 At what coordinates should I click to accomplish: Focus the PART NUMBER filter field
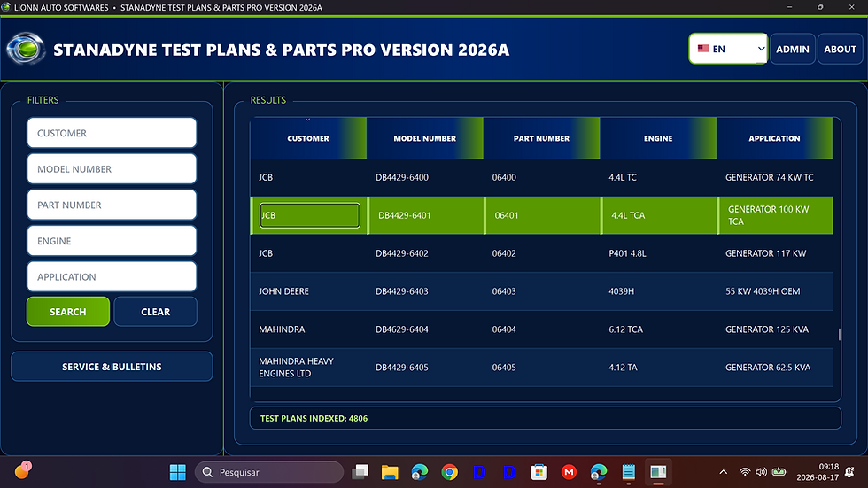point(112,205)
